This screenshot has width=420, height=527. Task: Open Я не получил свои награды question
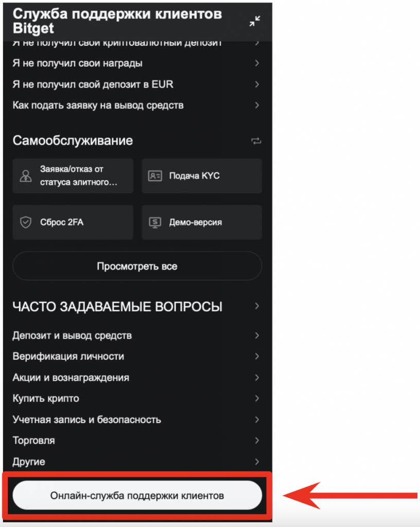click(137, 63)
